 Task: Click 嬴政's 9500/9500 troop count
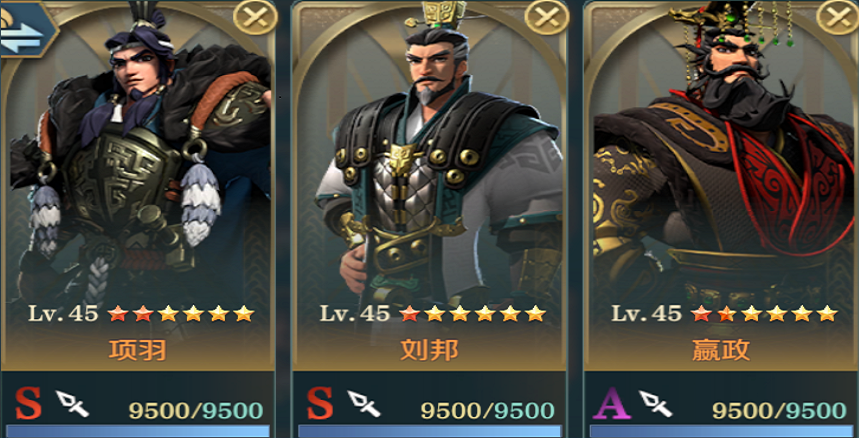[x=778, y=410]
